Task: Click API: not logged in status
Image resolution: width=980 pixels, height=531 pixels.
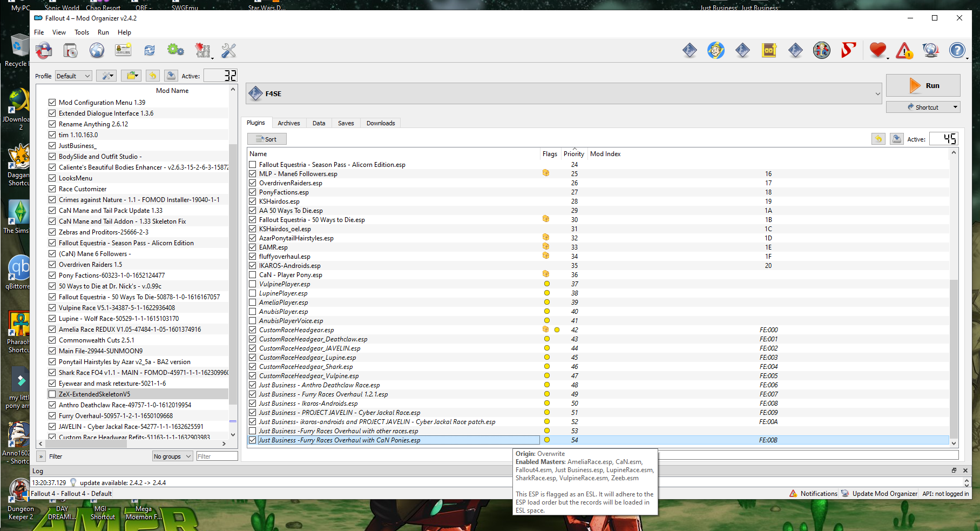Action: (x=945, y=494)
